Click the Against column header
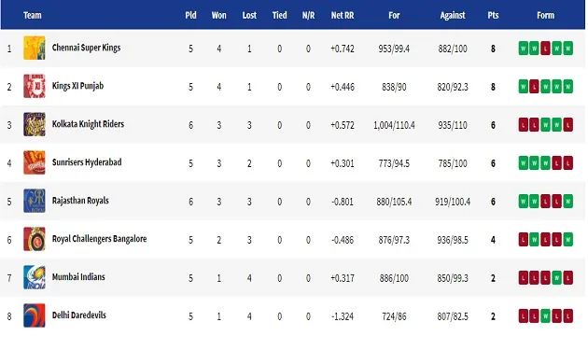 click(453, 15)
